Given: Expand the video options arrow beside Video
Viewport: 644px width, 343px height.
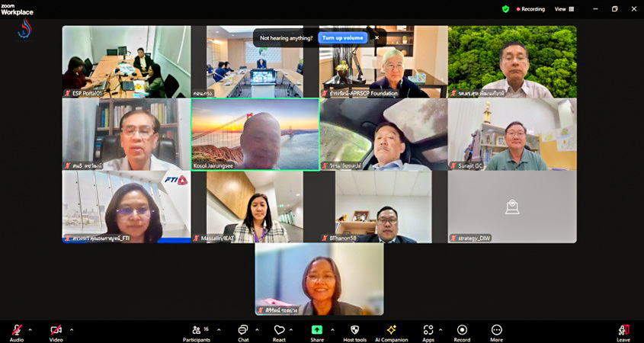Looking at the screenshot, I should click(x=72, y=329).
